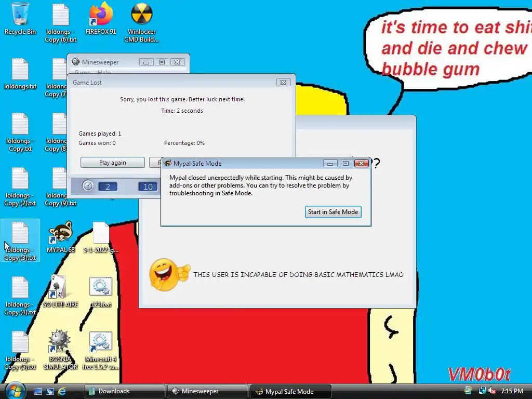The image size is (532, 399).
Task: Select the 123.bat batch file icon
Action: tap(101, 292)
